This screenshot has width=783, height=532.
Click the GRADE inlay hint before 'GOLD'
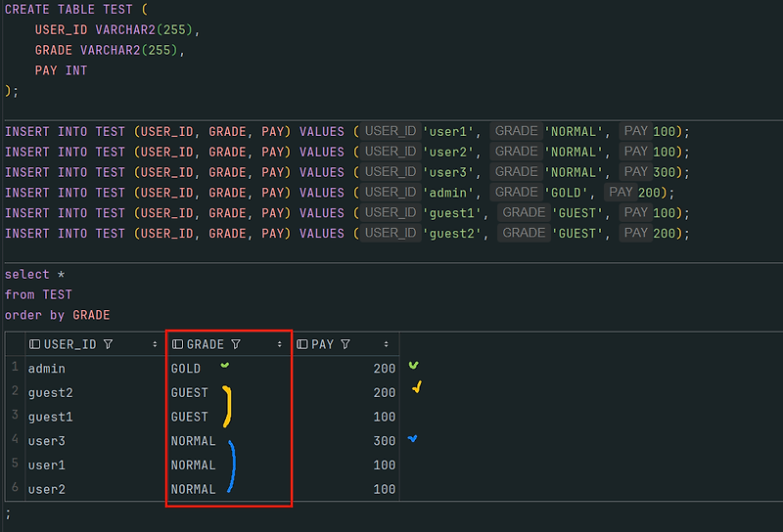click(x=517, y=192)
